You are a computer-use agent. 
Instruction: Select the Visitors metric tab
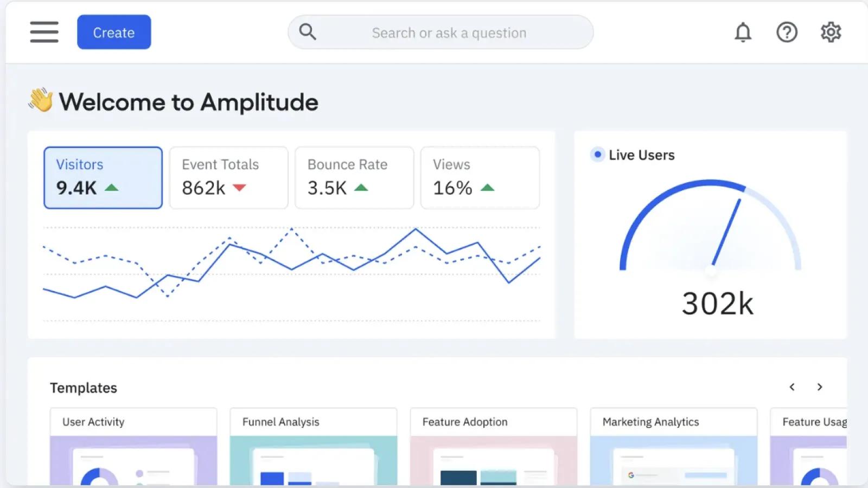click(x=103, y=177)
